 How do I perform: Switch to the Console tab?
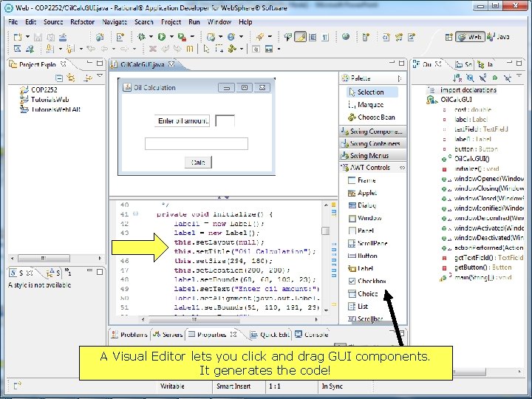[312, 335]
